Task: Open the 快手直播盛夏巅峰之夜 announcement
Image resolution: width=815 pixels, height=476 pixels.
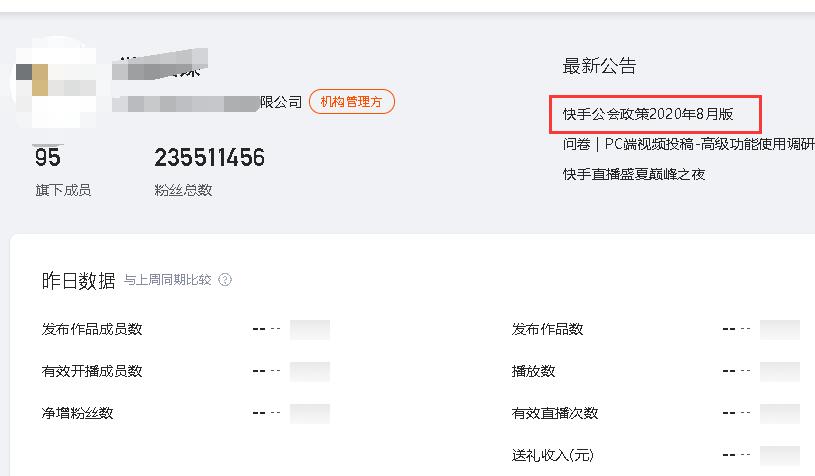Action: pos(634,174)
